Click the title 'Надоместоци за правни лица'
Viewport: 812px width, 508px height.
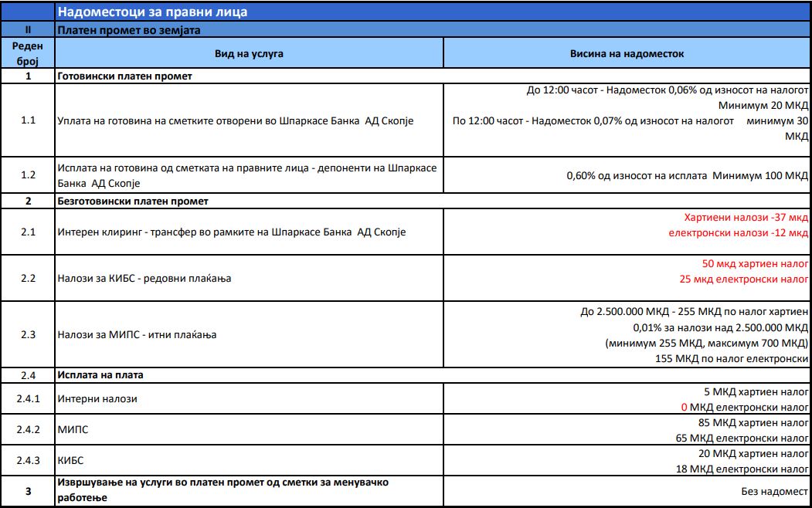[x=154, y=12]
